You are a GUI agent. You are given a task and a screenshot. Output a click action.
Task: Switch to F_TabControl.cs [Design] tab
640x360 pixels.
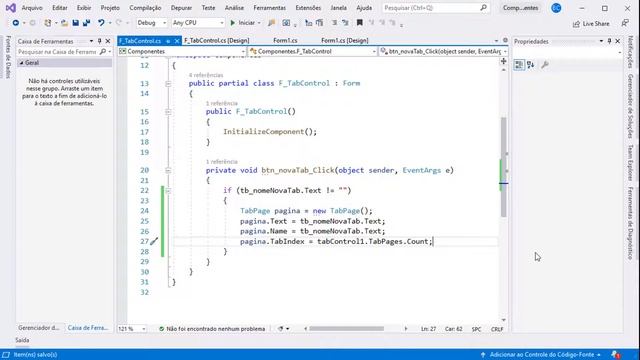point(217,40)
